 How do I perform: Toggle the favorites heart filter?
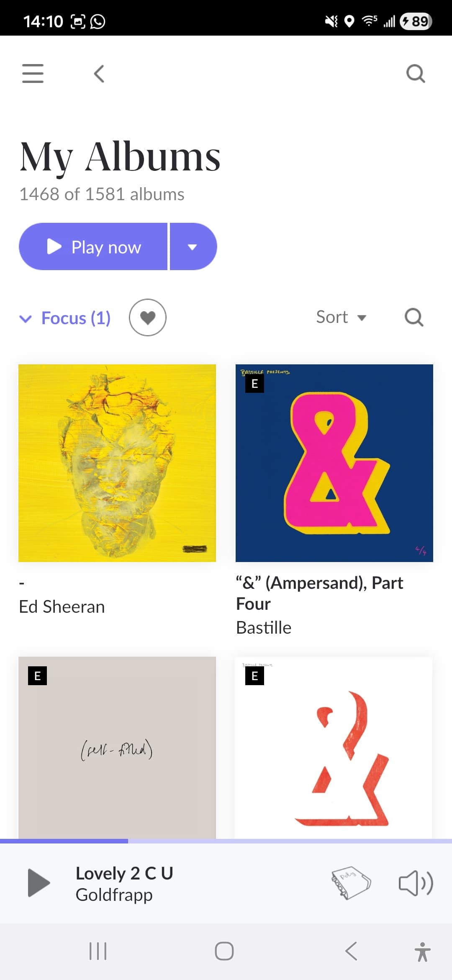(147, 317)
